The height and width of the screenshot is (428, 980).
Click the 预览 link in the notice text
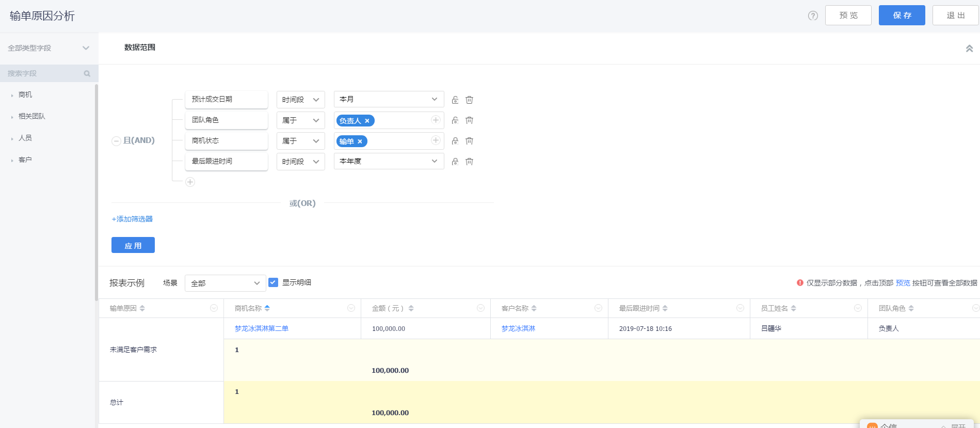[903, 283]
